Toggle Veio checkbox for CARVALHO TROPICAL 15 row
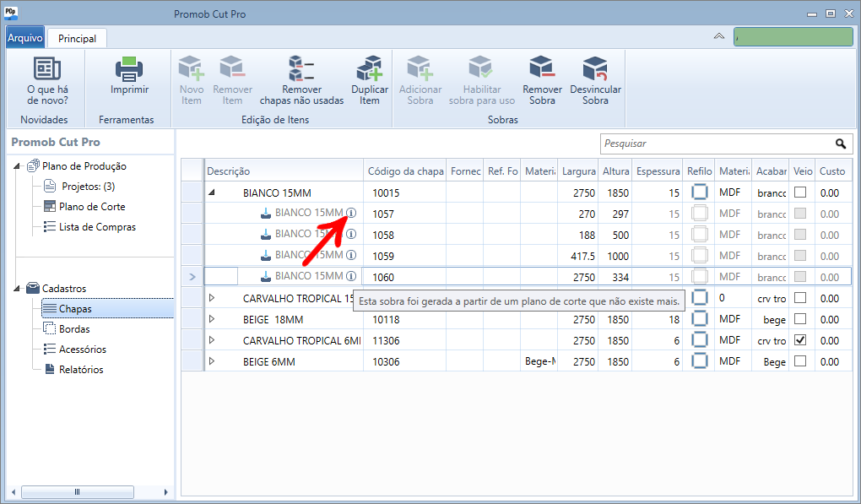 pyautogui.click(x=800, y=297)
